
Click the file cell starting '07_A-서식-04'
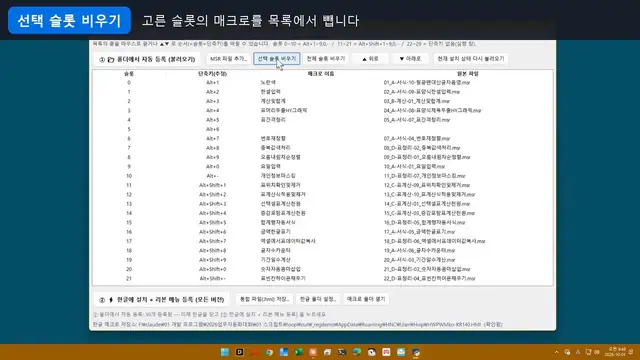416,139
